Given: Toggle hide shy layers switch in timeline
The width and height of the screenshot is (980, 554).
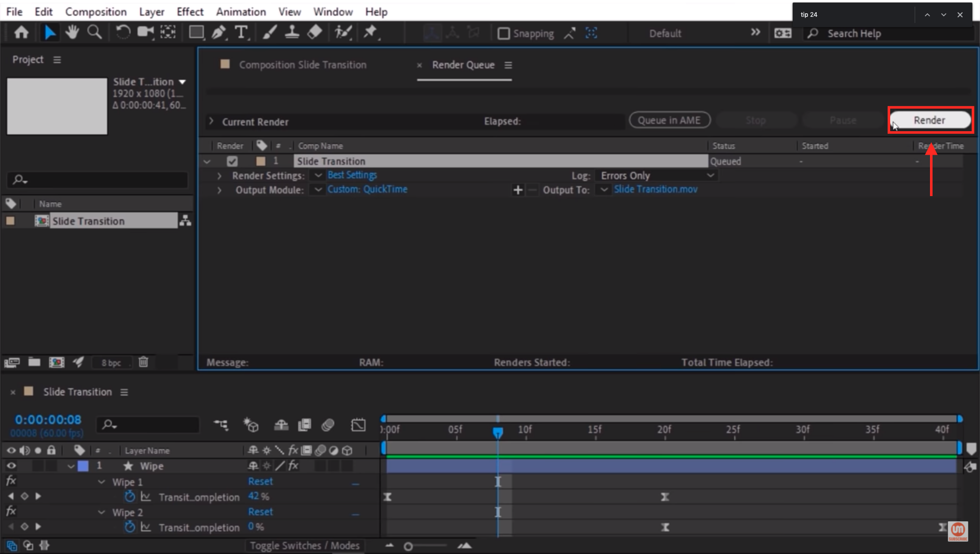Looking at the screenshot, I should pos(281,425).
